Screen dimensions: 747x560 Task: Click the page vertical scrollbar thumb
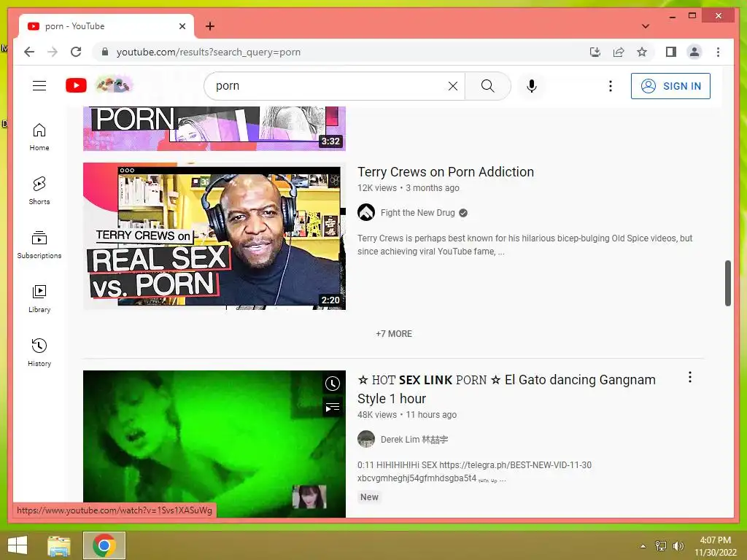pos(727,284)
